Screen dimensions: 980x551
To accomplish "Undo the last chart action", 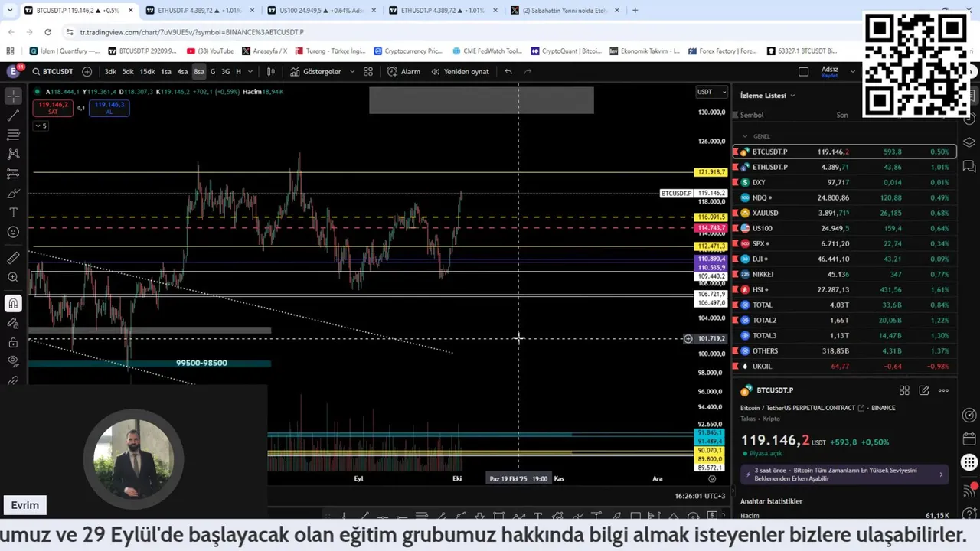I will click(x=508, y=71).
